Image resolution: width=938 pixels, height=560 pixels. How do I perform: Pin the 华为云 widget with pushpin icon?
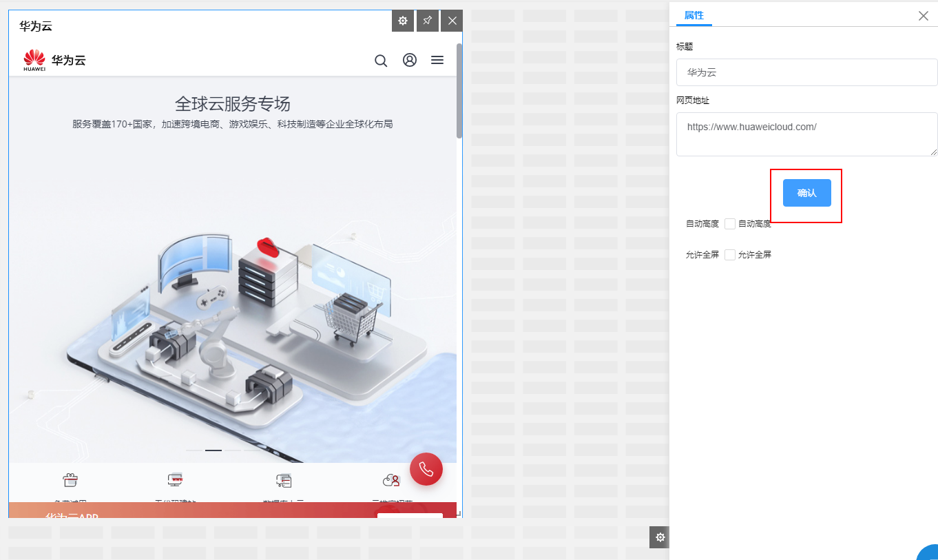pyautogui.click(x=427, y=21)
